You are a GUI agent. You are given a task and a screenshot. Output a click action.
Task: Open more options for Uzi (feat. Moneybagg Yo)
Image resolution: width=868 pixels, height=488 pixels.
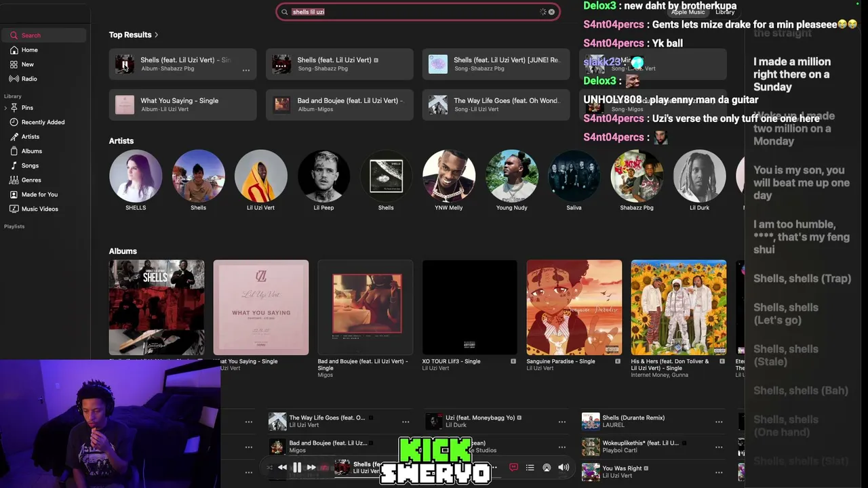click(x=561, y=422)
